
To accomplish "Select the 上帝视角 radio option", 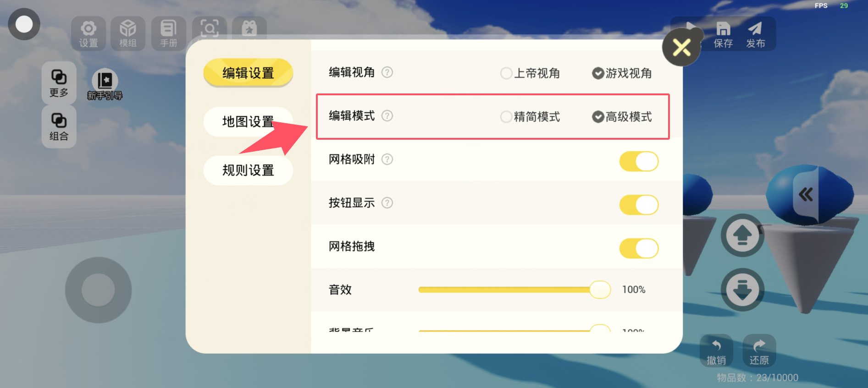I will click(x=506, y=73).
